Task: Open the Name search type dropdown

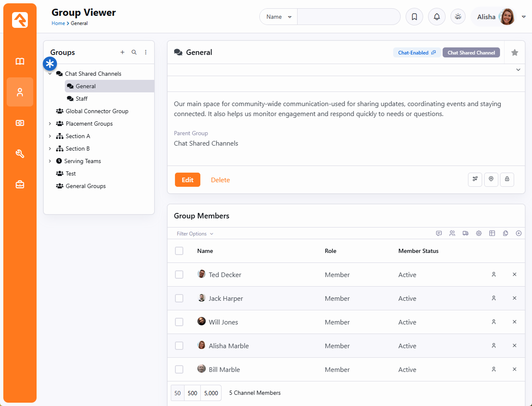Action: click(278, 17)
